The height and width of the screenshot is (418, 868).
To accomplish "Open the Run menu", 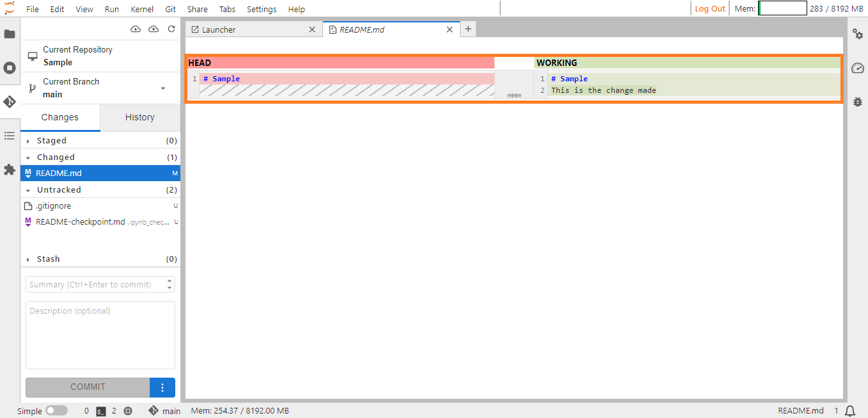I will (112, 9).
